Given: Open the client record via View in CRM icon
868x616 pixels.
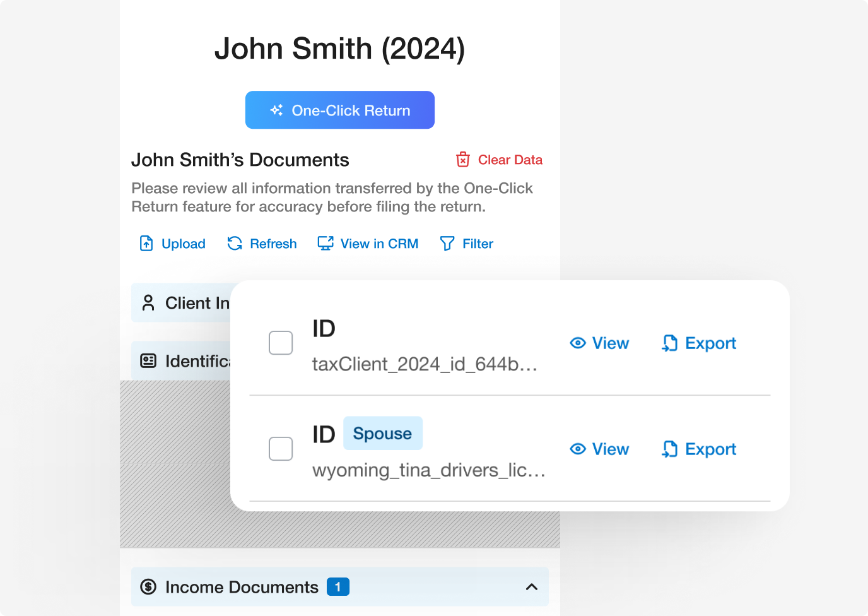Looking at the screenshot, I should click(325, 243).
